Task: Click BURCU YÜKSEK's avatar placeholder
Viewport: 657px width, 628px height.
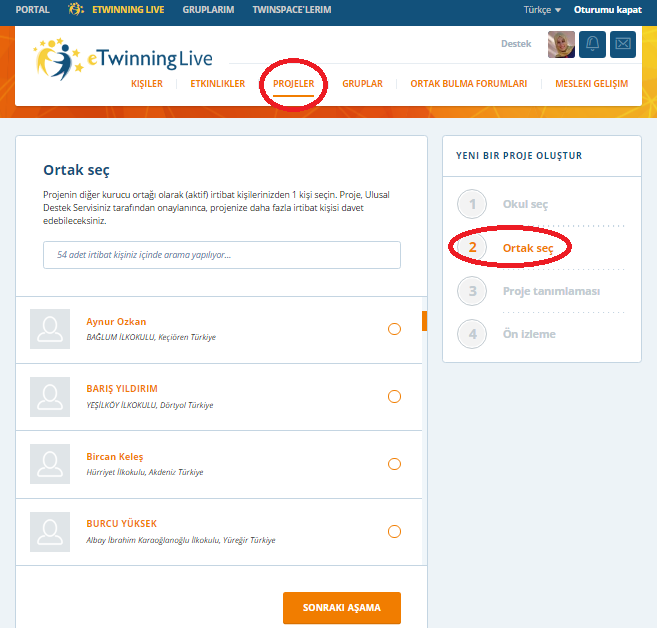Action: coord(50,532)
